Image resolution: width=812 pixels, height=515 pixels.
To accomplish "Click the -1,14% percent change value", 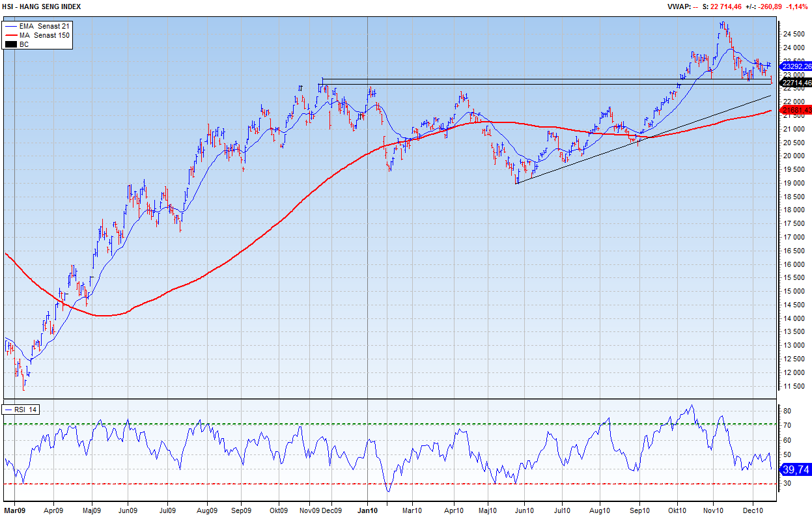I will click(x=797, y=7).
